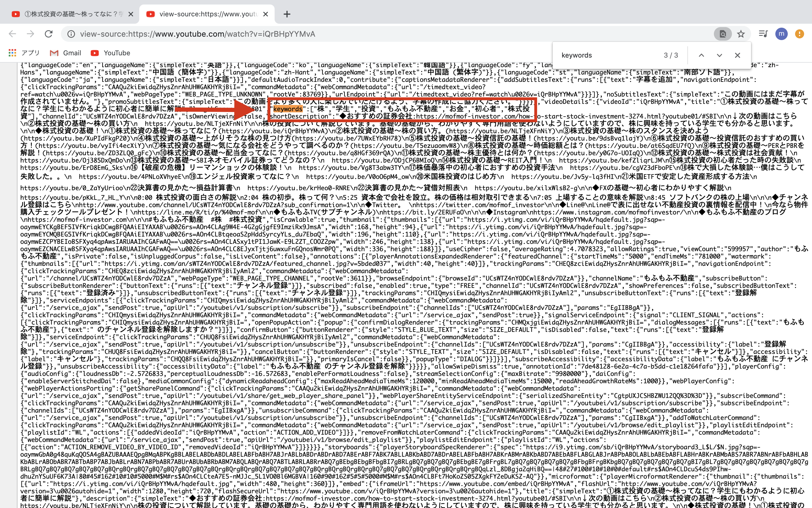The height and width of the screenshot is (508, 812).
Task: Click the orange update alert icon
Action: pos(800,34)
